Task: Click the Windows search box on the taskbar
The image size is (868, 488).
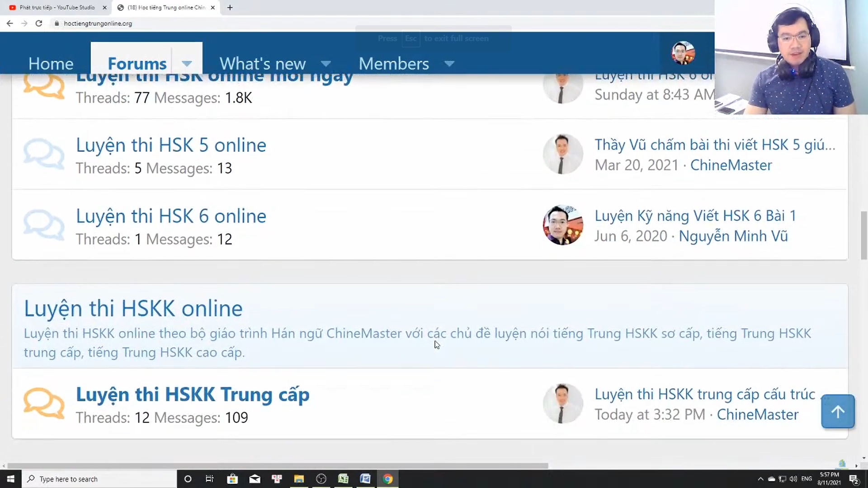Action: [x=99, y=479]
